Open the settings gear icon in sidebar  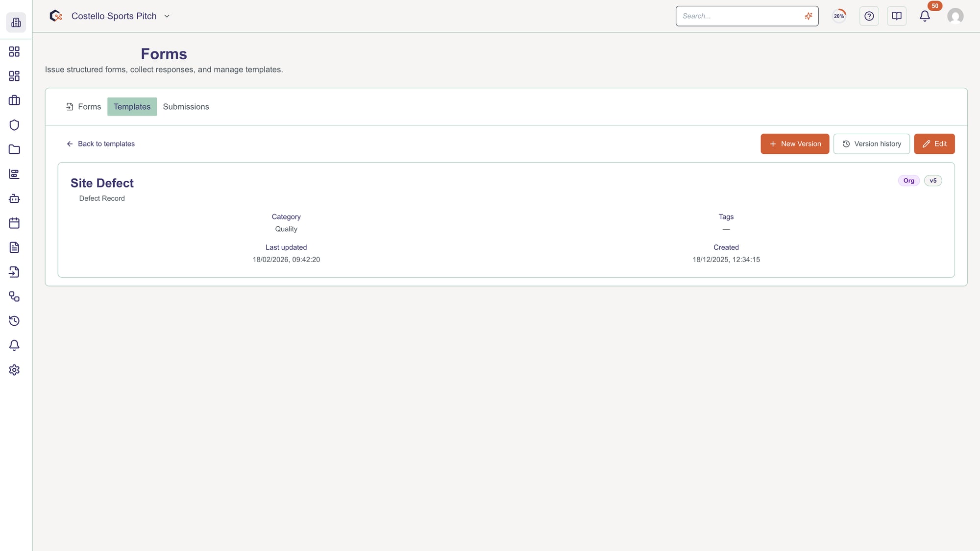click(x=14, y=370)
